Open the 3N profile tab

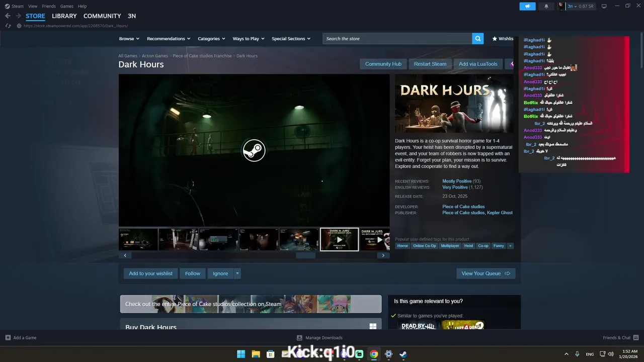[x=131, y=16]
